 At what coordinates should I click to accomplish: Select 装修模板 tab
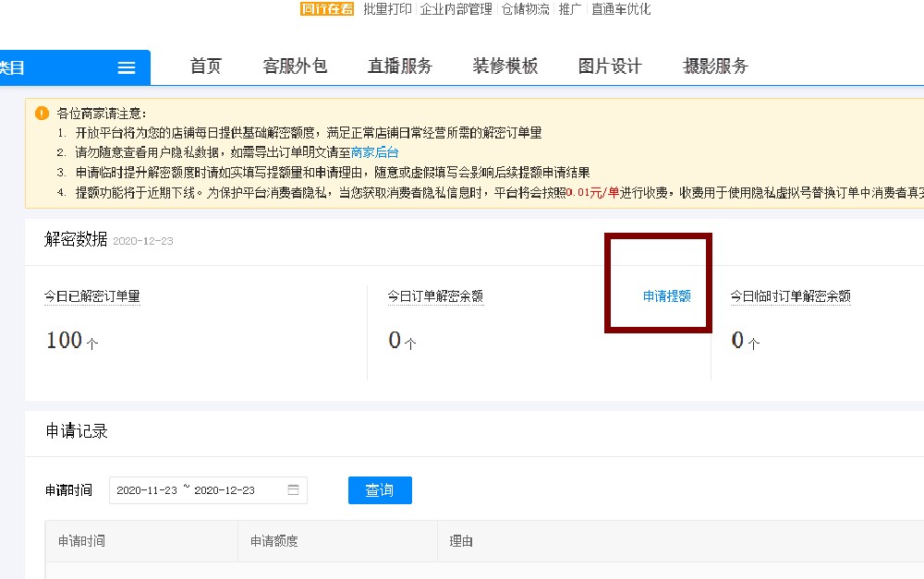coord(505,66)
